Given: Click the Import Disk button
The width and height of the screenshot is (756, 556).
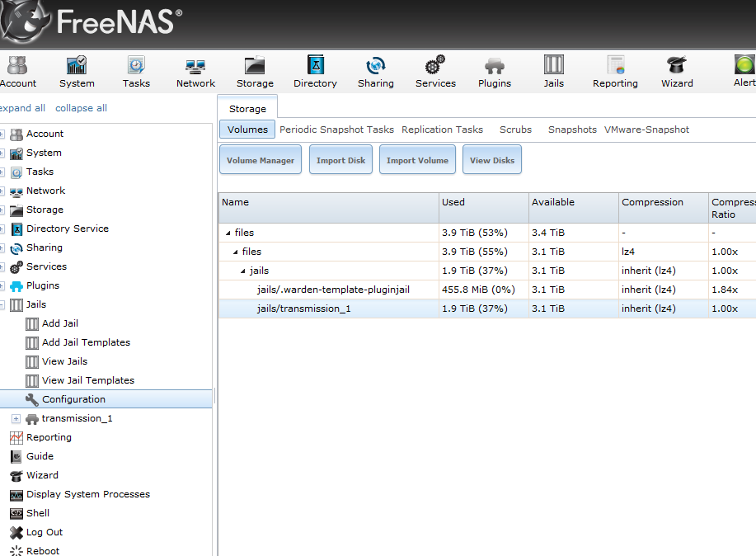Looking at the screenshot, I should [340, 160].
